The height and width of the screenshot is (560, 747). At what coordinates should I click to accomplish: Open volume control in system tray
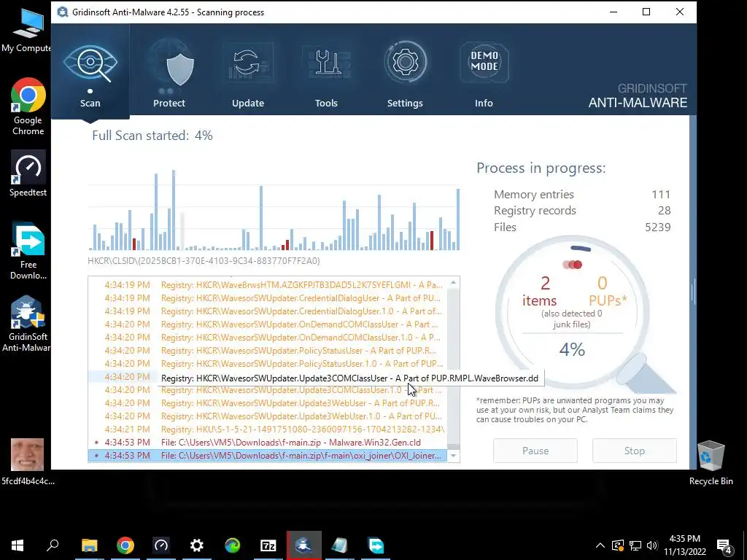coord(653,545)
